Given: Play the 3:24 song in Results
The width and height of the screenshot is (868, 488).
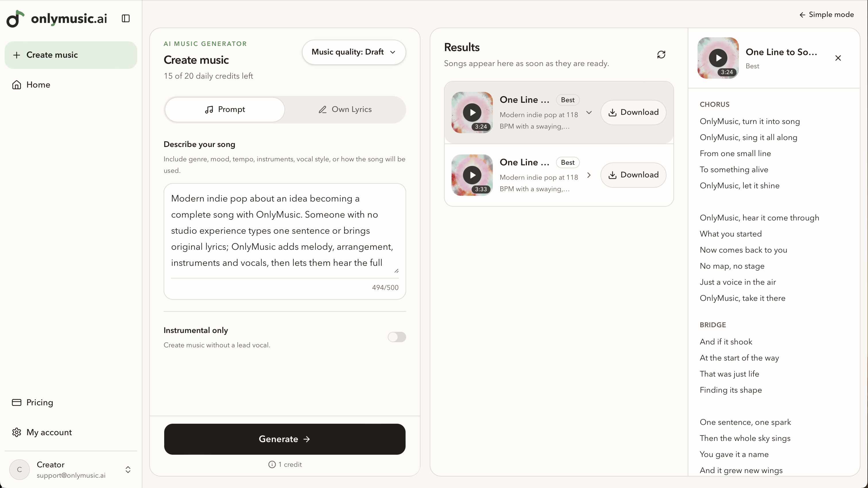Looking at the screenshot, I should tap(472, 112).
